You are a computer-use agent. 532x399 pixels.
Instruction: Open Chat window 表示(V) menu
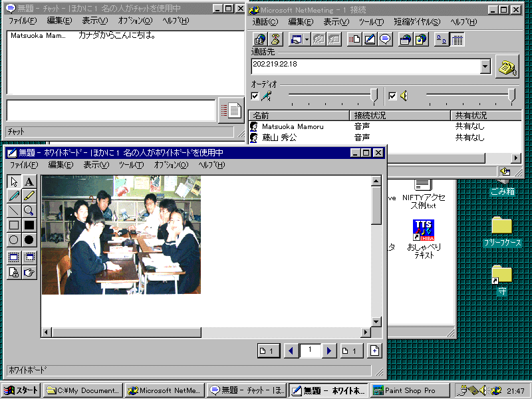[x=95, y=21]
